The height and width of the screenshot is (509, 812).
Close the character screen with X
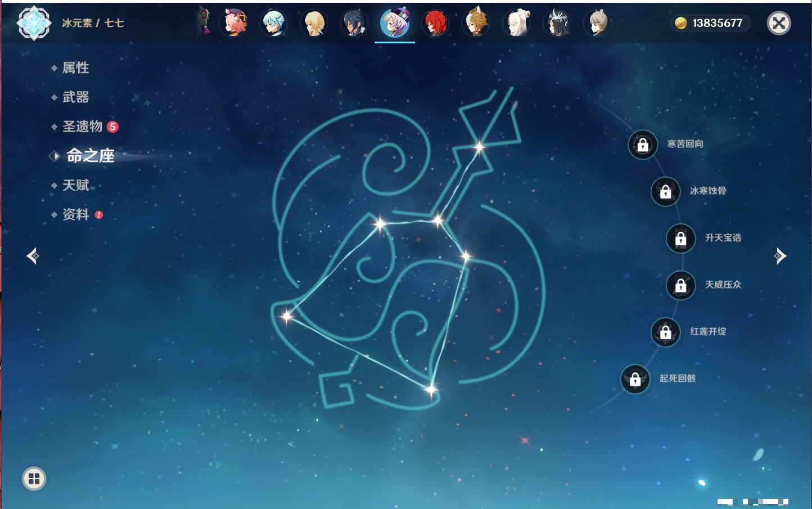(x=779, y=23)
